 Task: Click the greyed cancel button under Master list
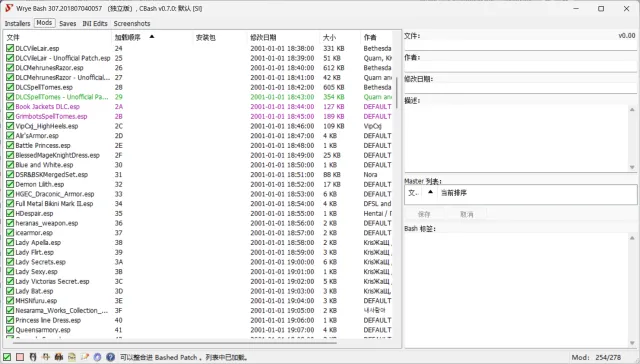point(467,214)
